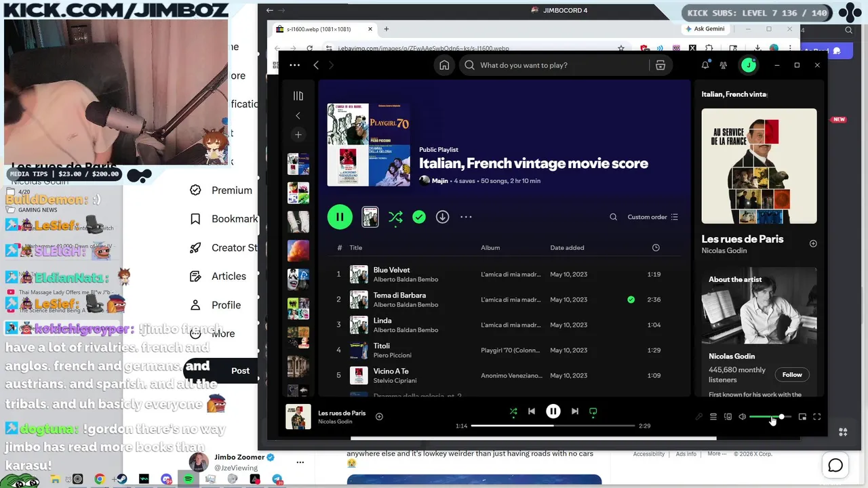Open Profile in the X sidebar

coord(215,305)
